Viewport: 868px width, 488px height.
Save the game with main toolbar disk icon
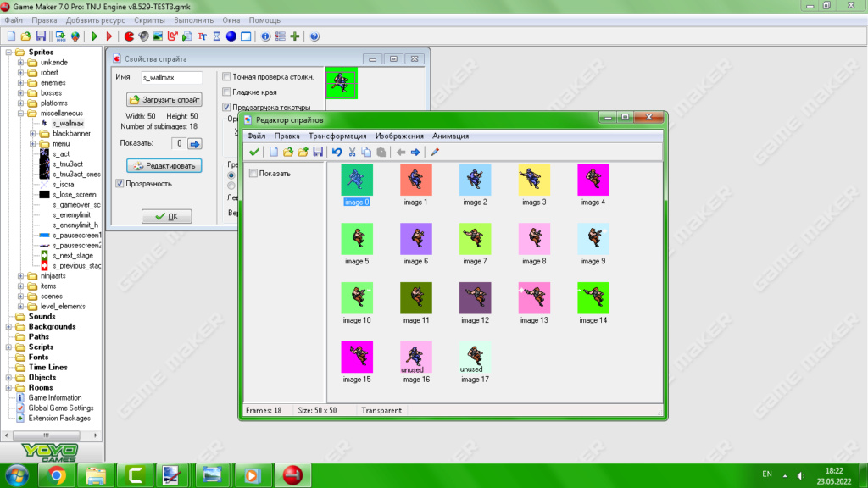41,36
